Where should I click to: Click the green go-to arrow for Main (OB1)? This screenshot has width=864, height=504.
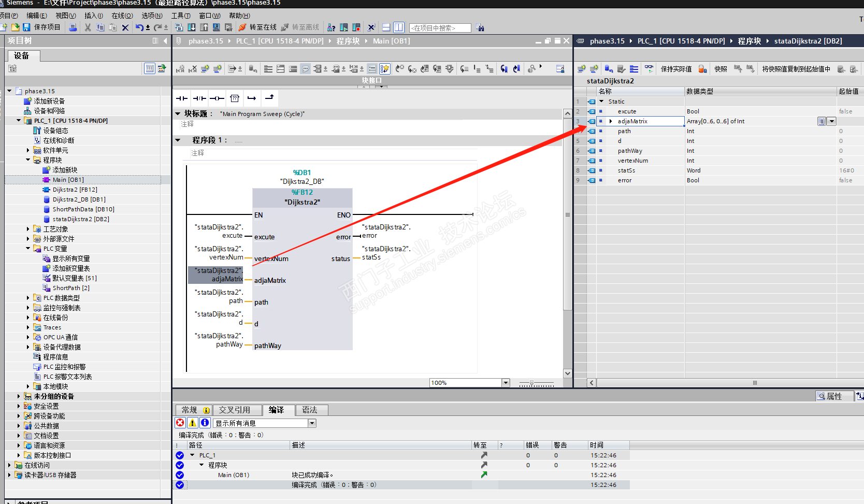click(484, 475)
